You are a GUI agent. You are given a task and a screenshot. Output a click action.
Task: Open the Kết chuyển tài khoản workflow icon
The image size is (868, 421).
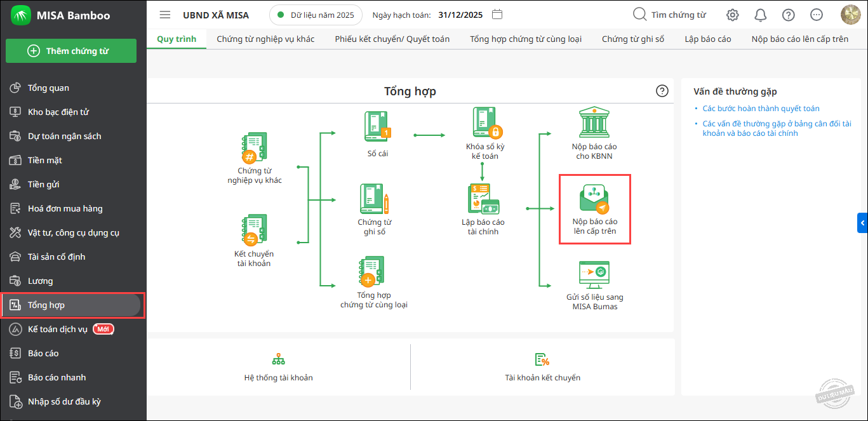255,231
